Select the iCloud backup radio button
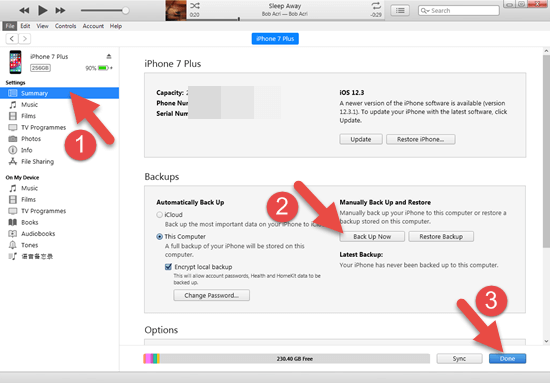550x383 pixels. [x=160, y=215]
